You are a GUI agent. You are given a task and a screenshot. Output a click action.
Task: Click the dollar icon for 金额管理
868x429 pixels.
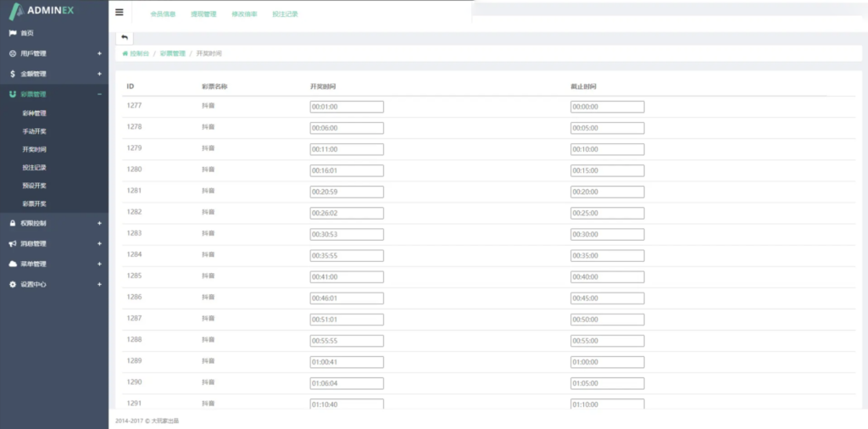click(12, 74)
